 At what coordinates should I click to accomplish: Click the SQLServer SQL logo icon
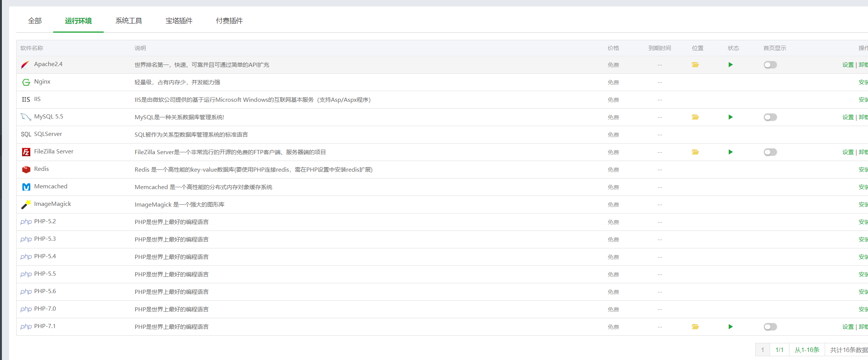(26, 134)
